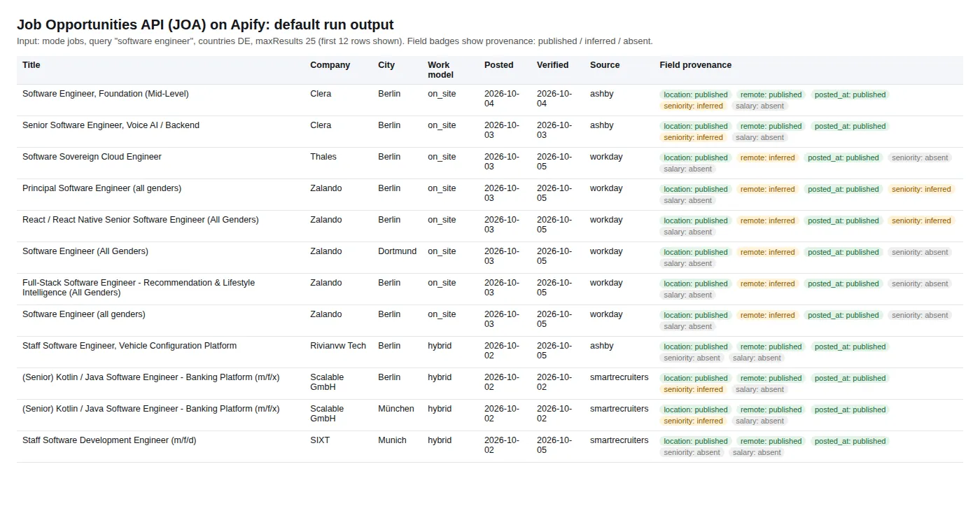Click 'seniority: inferred' badge in Foundation (Mid-Level) row

(x=693, y=106)
